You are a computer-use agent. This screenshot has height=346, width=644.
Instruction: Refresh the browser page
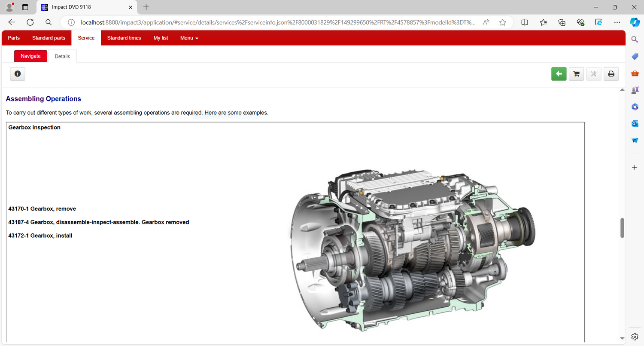click(x=30, y=22)
